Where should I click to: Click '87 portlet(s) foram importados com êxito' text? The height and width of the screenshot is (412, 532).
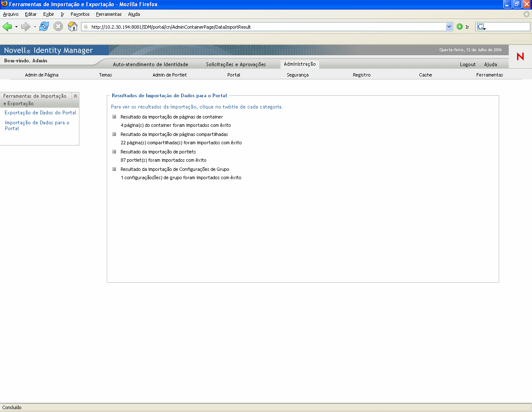(x=163, y=160)
